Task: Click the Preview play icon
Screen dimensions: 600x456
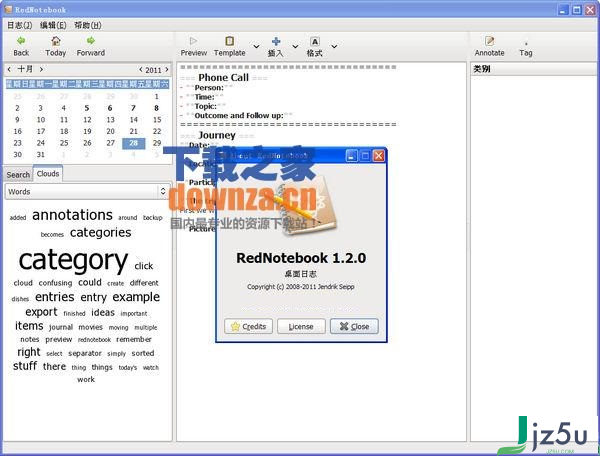Action: (194, 41)
